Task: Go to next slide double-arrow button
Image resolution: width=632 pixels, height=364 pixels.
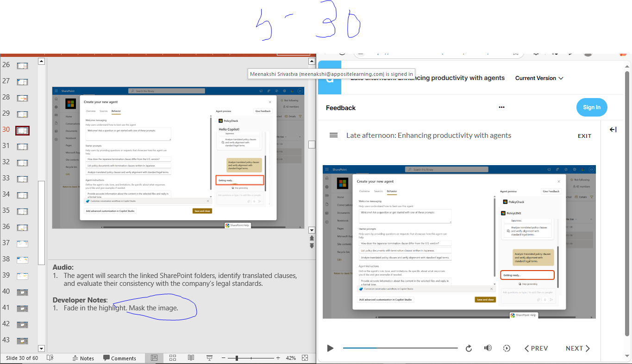Action: tap(312, 246)
